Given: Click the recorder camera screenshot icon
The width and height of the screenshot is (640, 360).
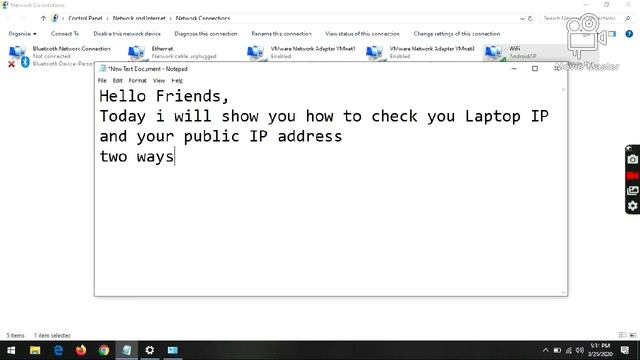Looking at the screenshot, I should [x=633, y=159].
